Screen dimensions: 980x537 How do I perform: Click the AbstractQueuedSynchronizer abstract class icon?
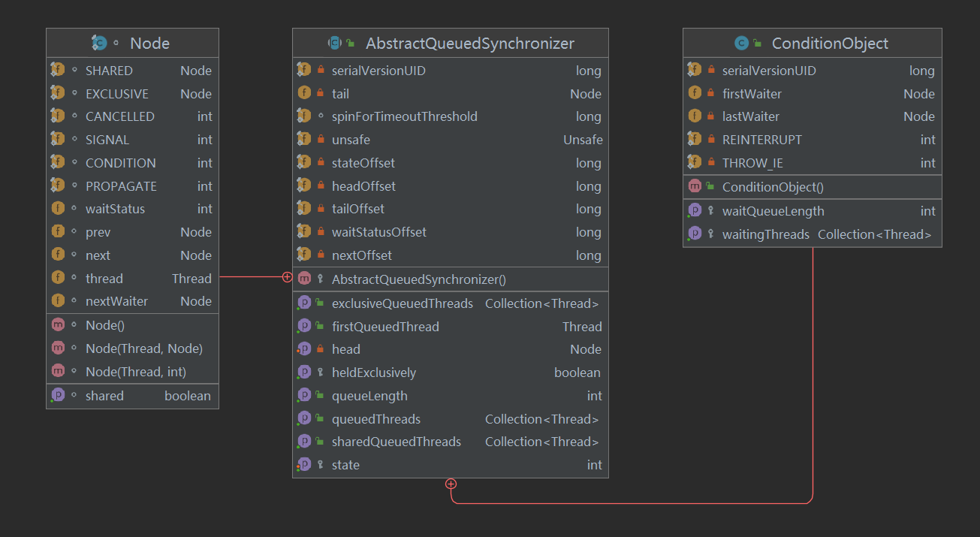pyautogui.click(x=335, y=43)
